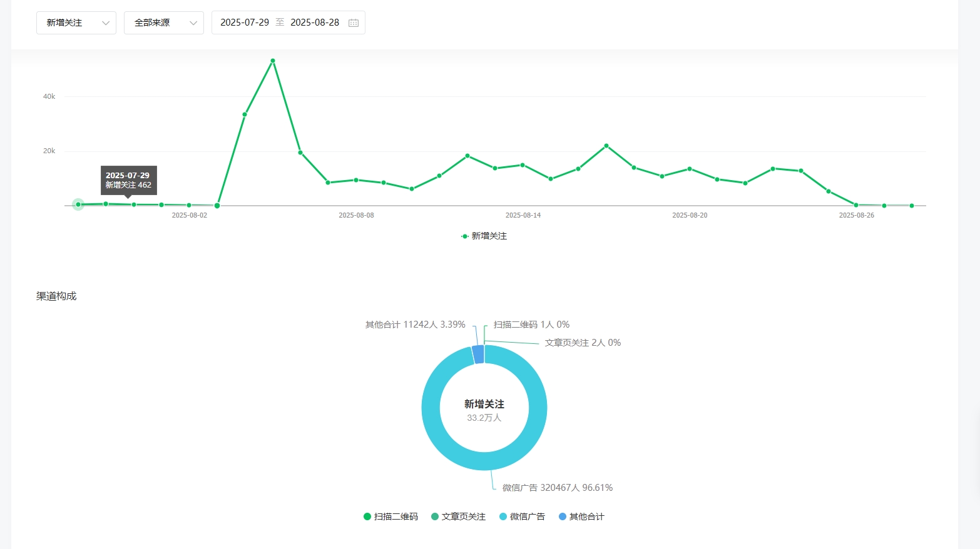Toggle 新增关注 line chart legend

coord(484,236)
